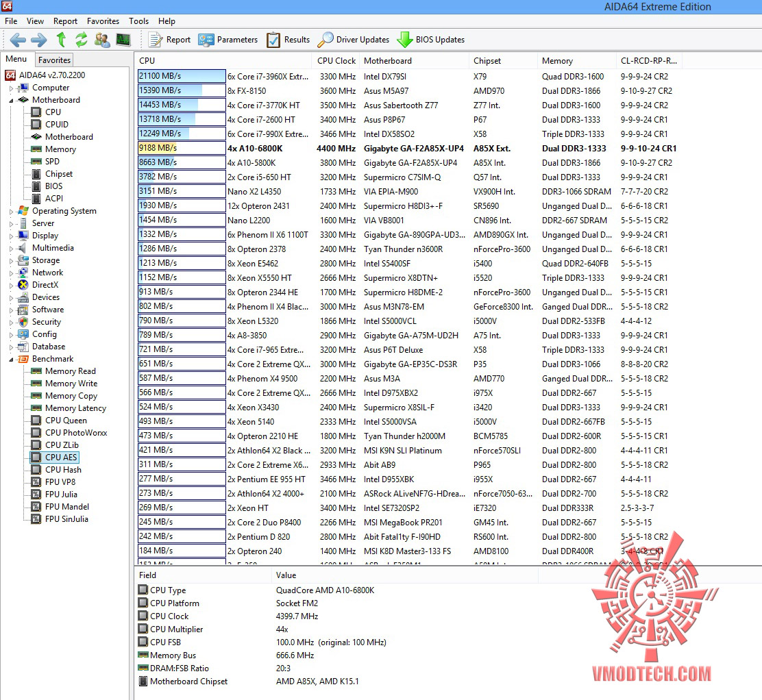Click the green Up arrow toolbar icon
The height and width of the screenshot is (700, 762).
point(61,39)
